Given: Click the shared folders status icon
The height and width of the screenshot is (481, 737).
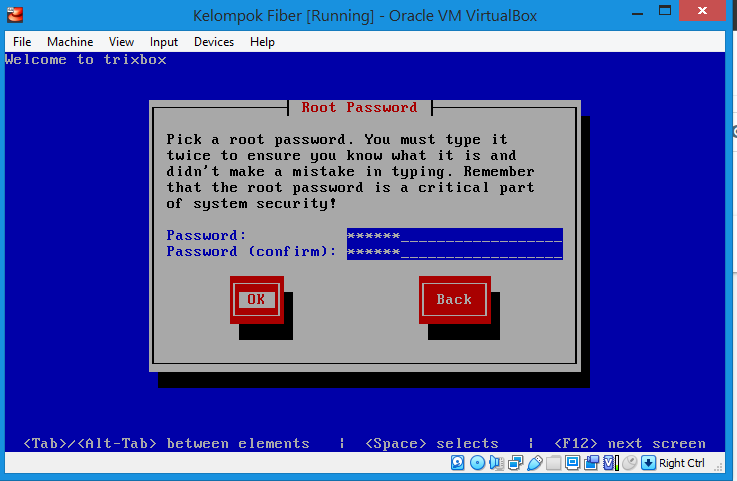Looking at the screenshot, I should 553,463.
